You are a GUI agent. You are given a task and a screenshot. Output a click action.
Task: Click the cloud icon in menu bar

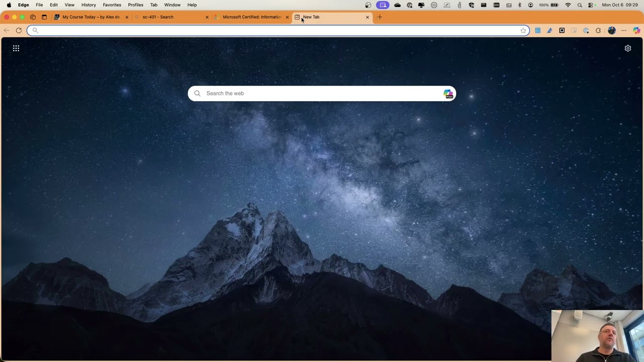tap(397, 5)
